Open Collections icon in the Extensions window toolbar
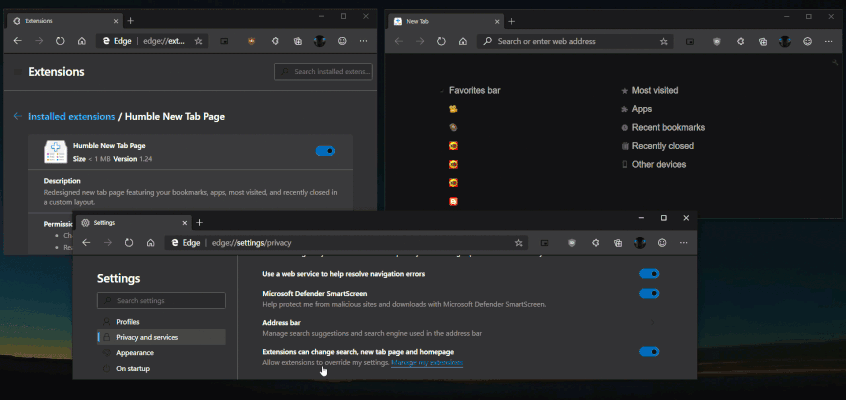Image resolution: width=846 pixels, height=400 pixels. (297, 41)
